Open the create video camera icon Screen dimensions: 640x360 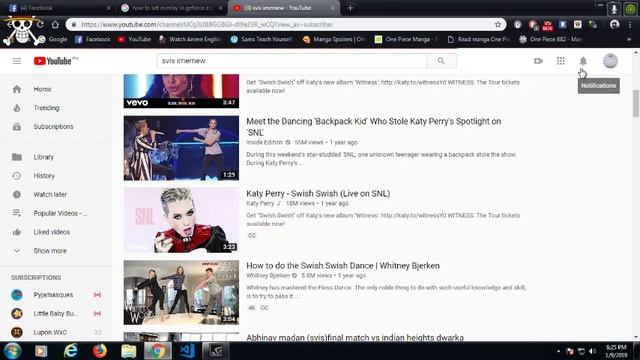click(x=538, y=61)
